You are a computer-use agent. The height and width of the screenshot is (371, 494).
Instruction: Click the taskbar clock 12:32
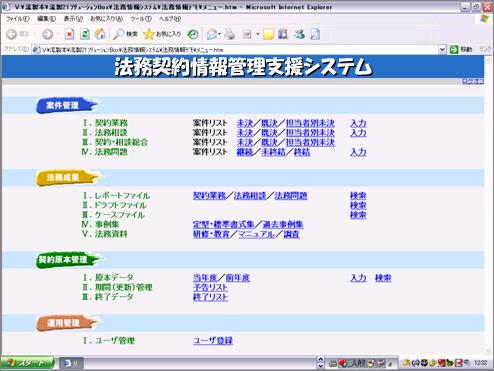pyautogui.click(x=480, y=363)
